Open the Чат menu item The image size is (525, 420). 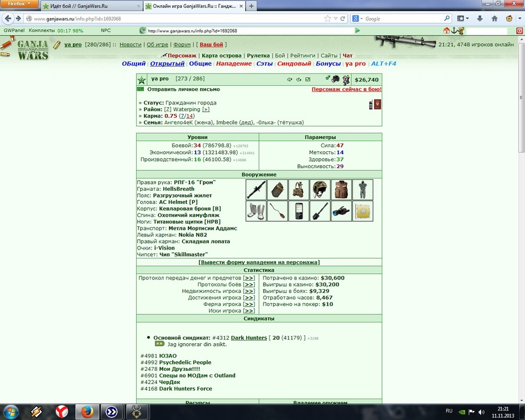348,55
